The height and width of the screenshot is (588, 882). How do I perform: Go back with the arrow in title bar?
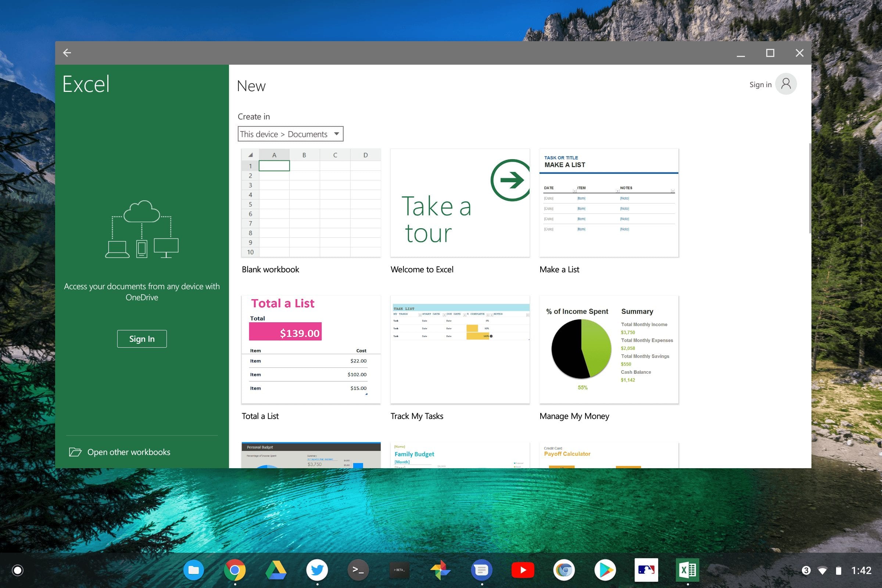tap(67, 53)
